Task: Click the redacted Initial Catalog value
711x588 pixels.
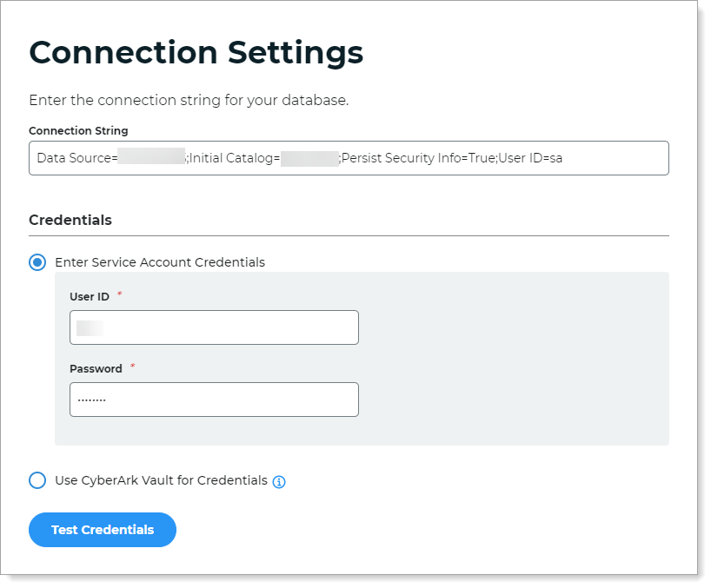Action: [309, 158]
